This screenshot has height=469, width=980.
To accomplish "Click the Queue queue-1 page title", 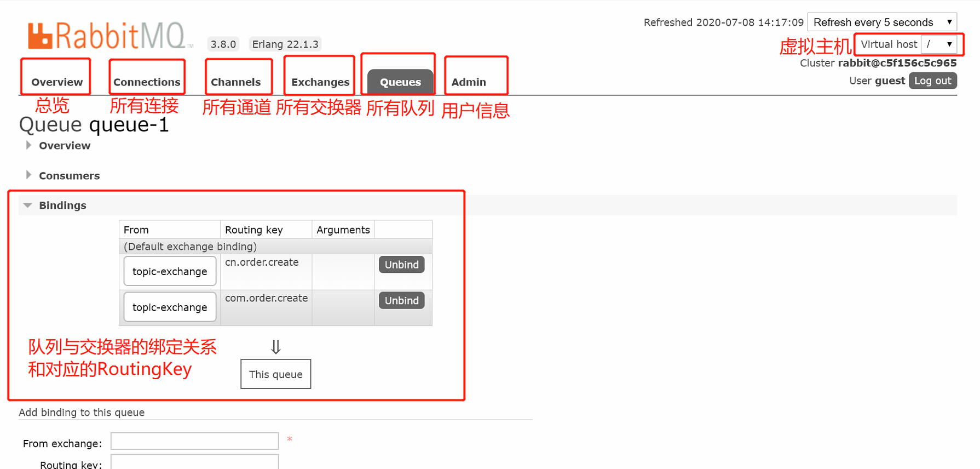I will coord(94,125).
